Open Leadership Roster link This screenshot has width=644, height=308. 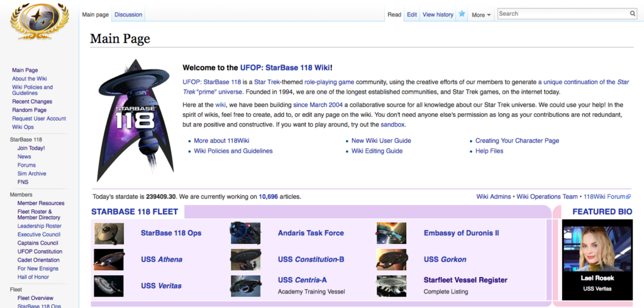click(x=40, y=226)
